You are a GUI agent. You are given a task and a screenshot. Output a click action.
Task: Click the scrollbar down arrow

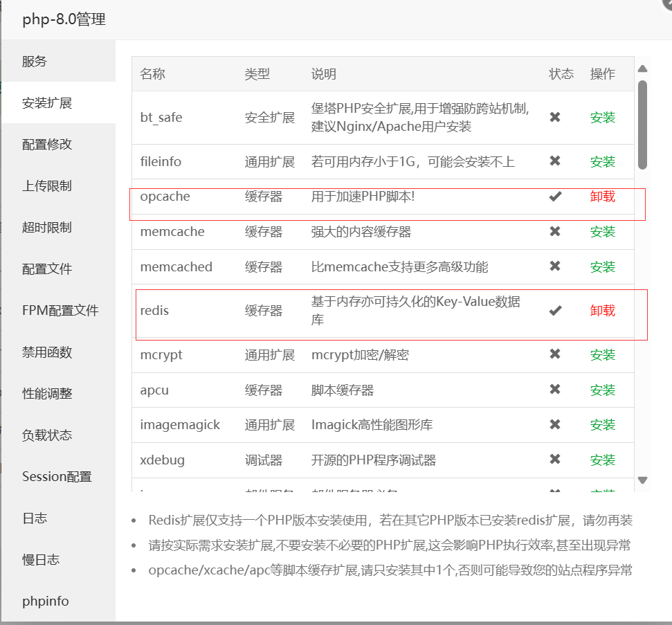point(643,480)
